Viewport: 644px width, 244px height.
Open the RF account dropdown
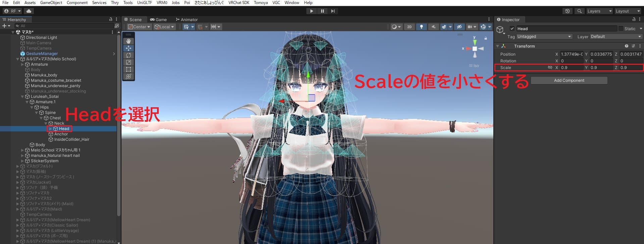click(12, 11)
